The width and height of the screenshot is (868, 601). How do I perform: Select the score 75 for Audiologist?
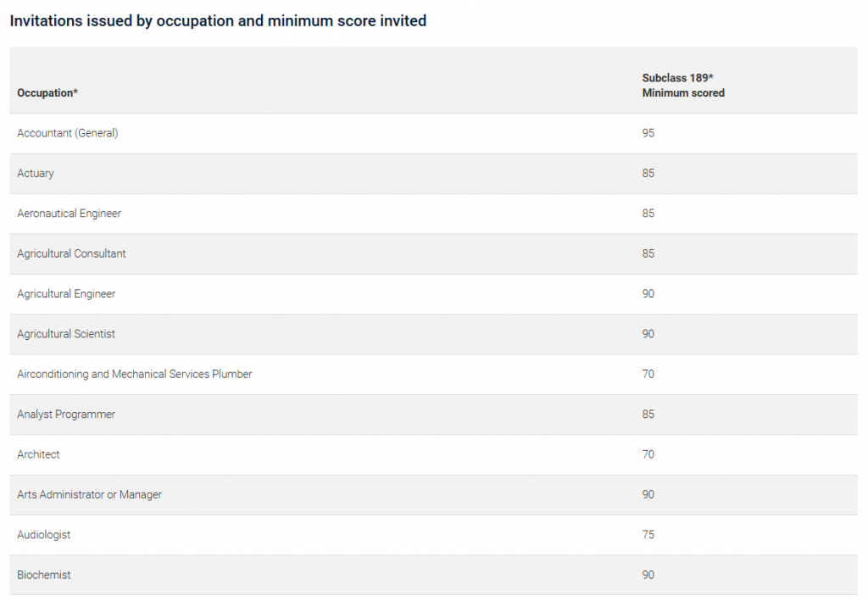point(648,535)
